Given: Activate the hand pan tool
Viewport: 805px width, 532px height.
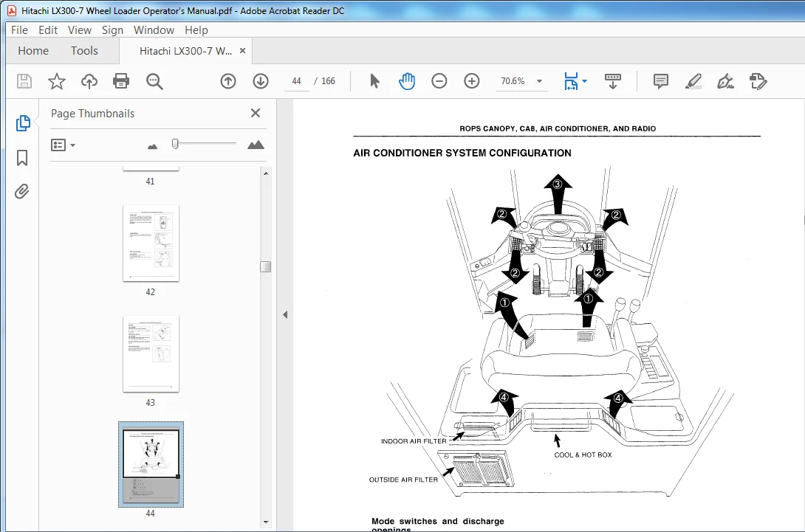Looking at the screenshot, I should (x=407, y=81).
